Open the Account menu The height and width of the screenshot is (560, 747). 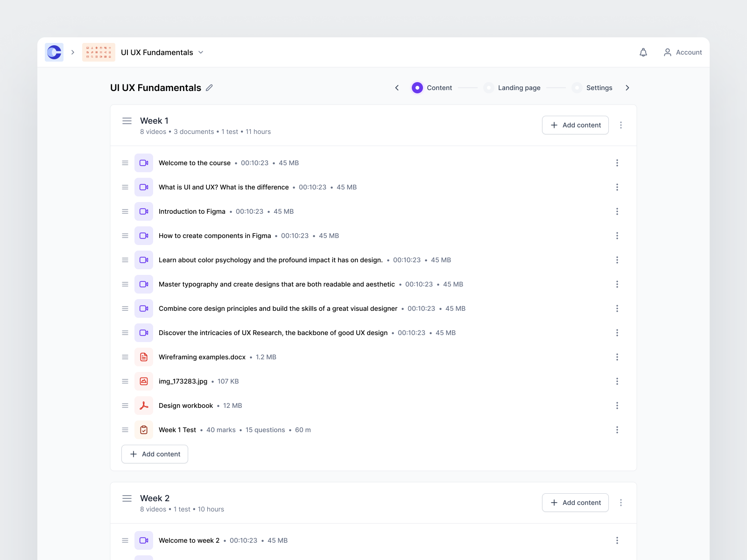(683, 52)
